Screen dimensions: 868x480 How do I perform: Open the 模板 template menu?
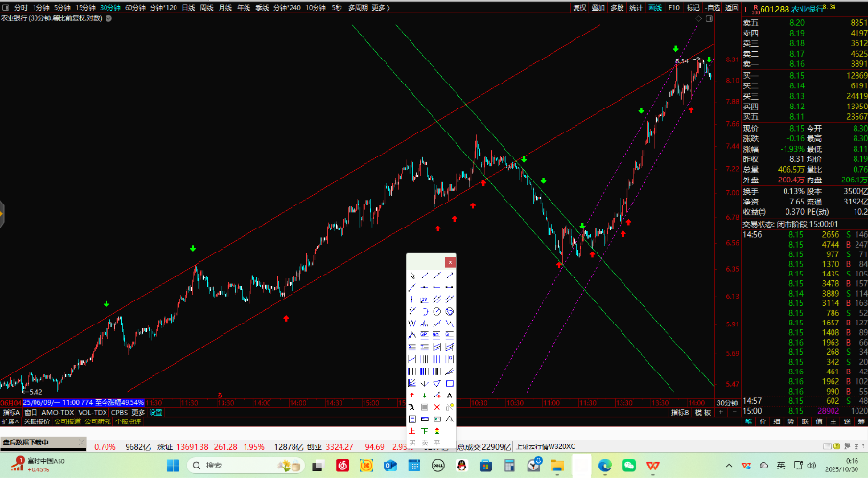[x=702, y=413]
